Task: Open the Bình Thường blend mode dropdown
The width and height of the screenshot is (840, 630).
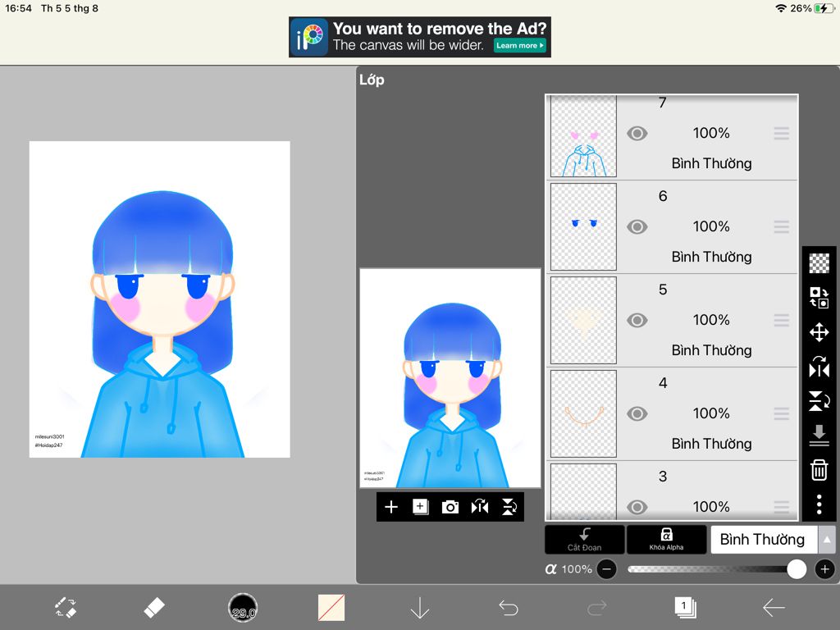Action: pyautogui.click(x=764, y=540)
